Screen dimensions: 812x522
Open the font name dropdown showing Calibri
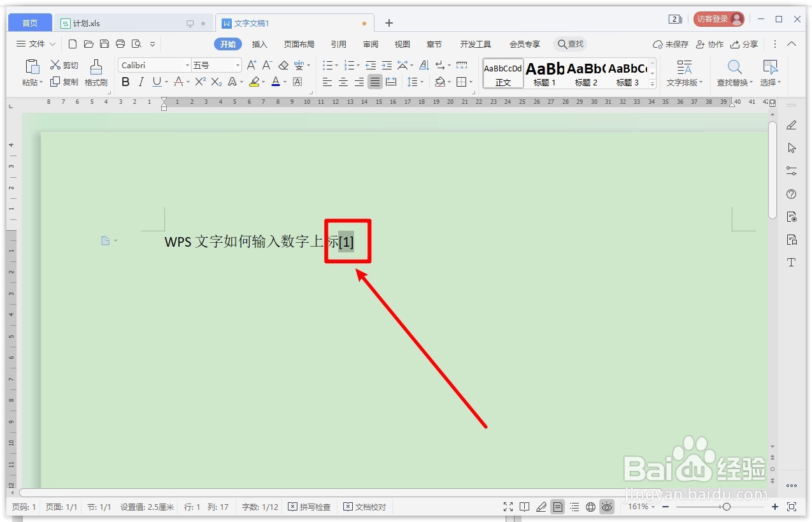pyautogui.click(x=153, y=64)
